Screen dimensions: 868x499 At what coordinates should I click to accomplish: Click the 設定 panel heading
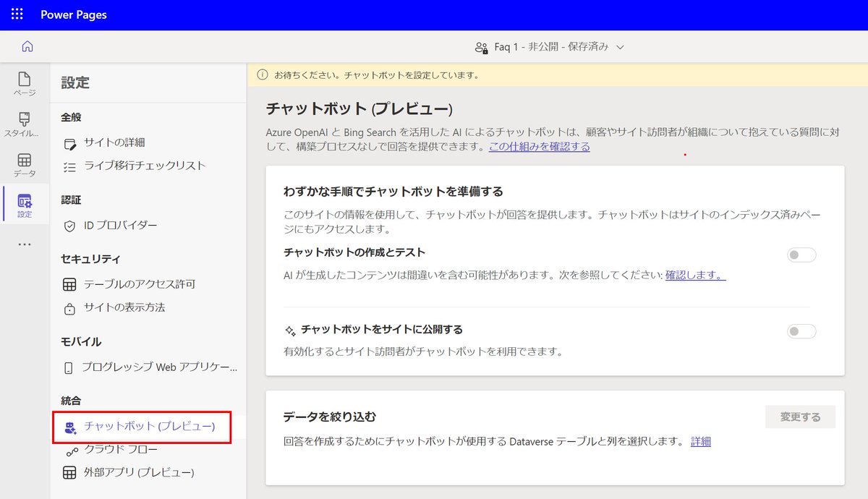point(75,83)
